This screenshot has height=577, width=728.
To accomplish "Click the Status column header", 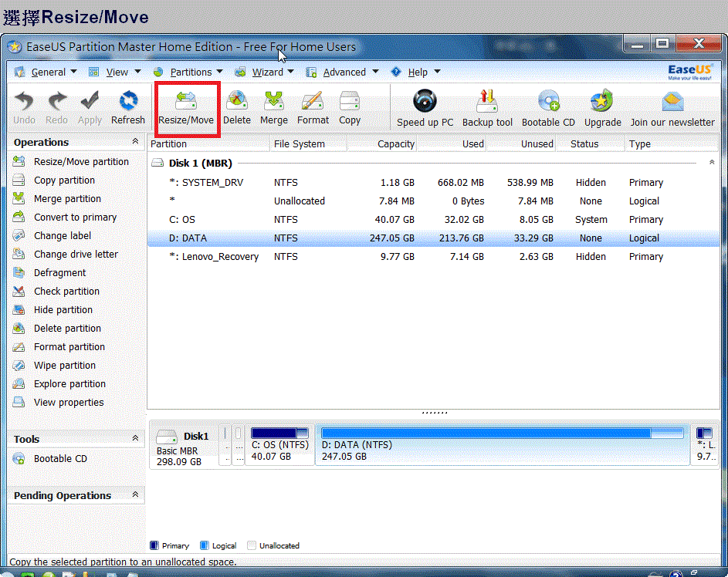I will (590, 143).
